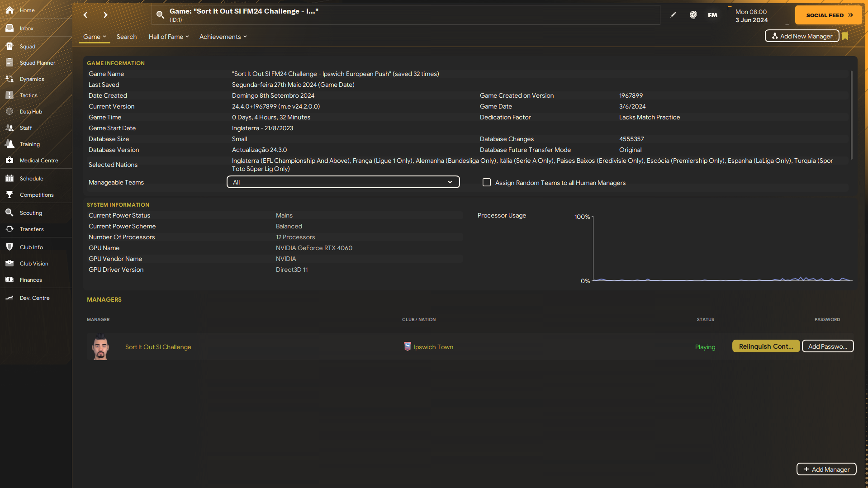Click the Club / Nation column header
Screen dimensions: 868x488
coord(419,319)
